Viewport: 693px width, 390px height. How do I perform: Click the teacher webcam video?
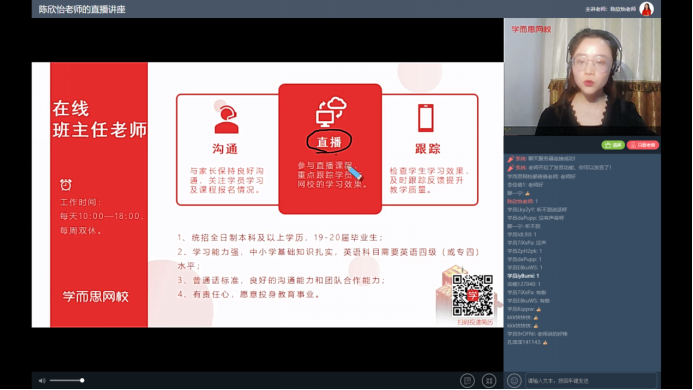583,77
